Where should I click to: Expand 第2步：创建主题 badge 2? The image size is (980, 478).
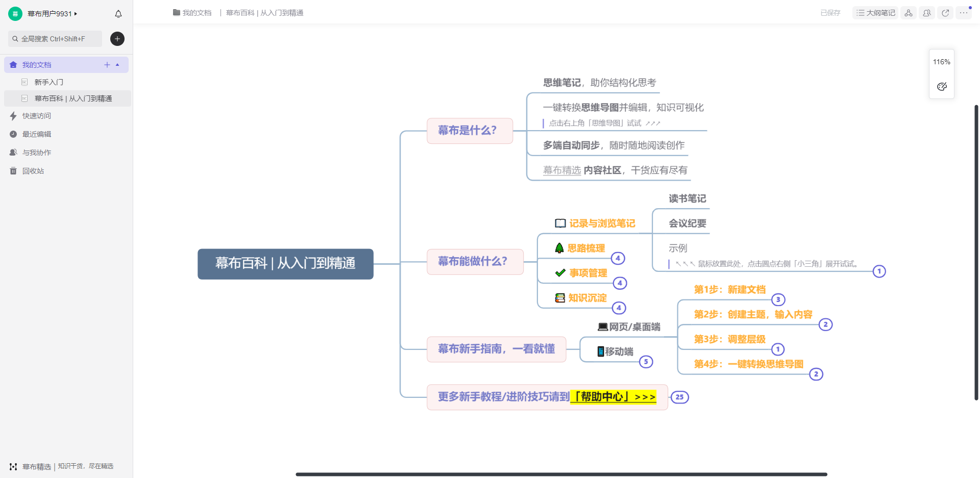click(826, 324)
